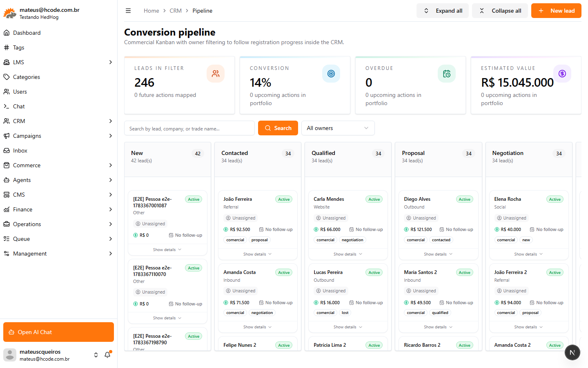Show details for Diego Alves card
The image size is (588, 368).
[438, 254]
